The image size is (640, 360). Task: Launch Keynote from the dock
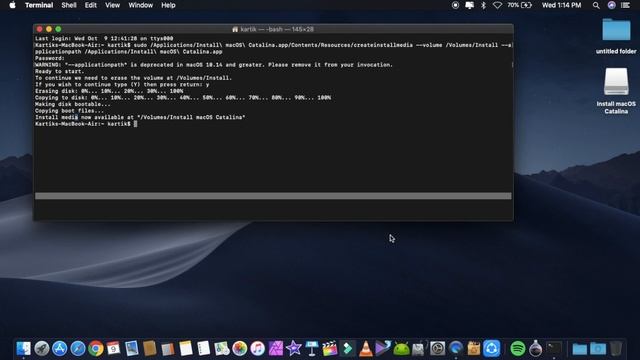click(312, 349)
